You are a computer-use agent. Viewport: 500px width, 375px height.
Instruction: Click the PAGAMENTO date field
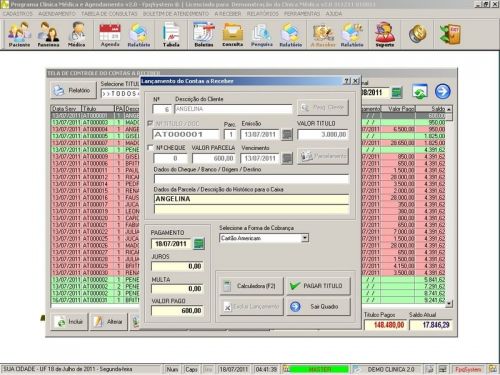171,244
